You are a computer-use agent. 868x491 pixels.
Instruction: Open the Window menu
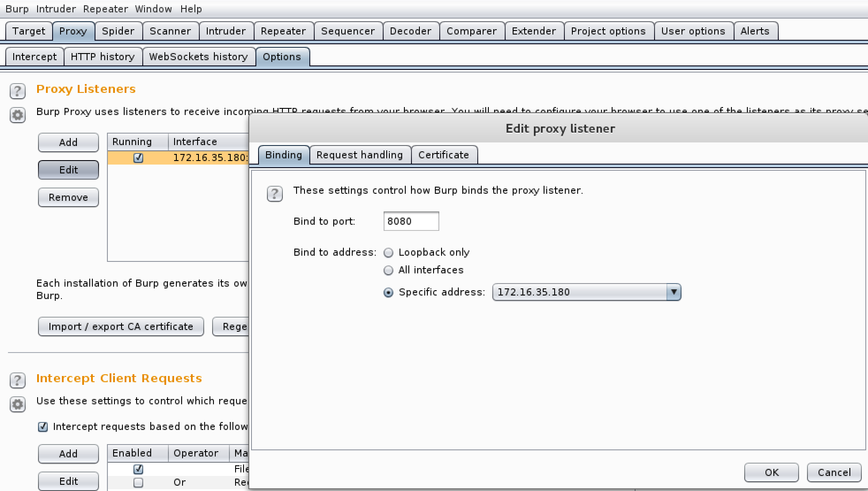tap(153, 9)
